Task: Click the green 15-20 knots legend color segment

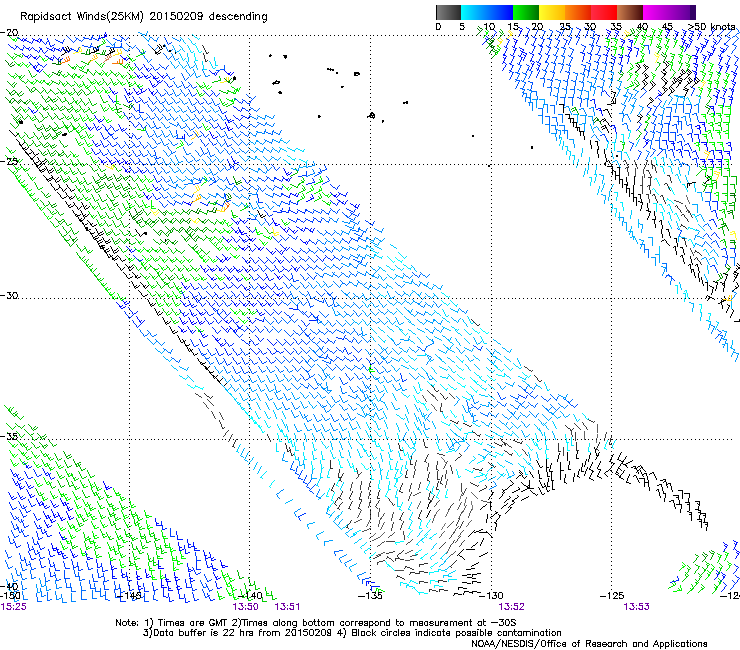Action: point(526,12)
